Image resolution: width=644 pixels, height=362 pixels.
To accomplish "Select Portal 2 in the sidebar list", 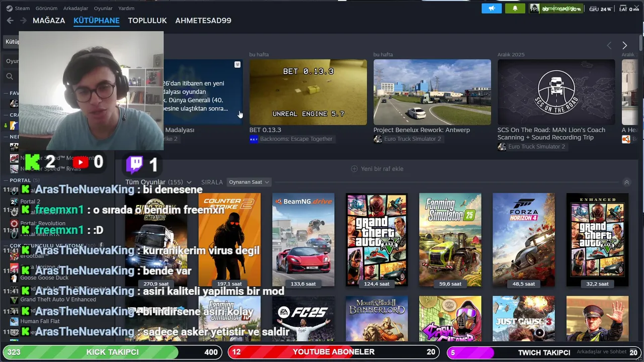I will [30, 202].
